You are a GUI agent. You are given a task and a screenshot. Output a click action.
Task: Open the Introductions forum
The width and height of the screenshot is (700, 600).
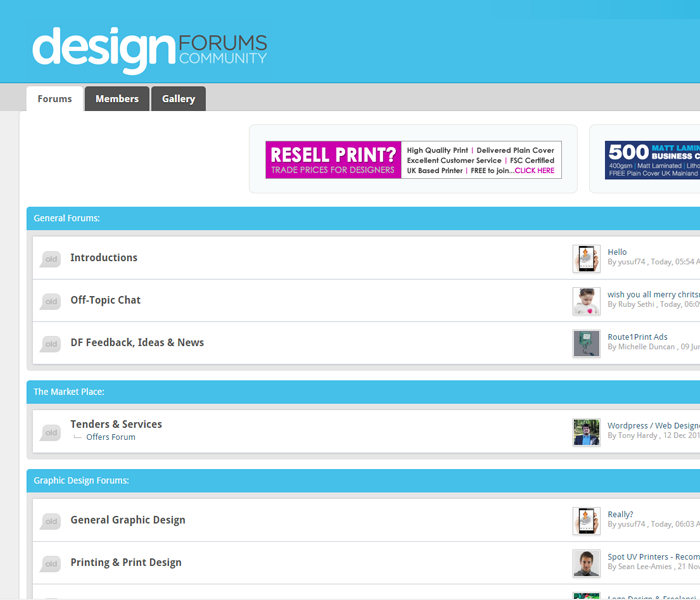(x=104, y=258)
